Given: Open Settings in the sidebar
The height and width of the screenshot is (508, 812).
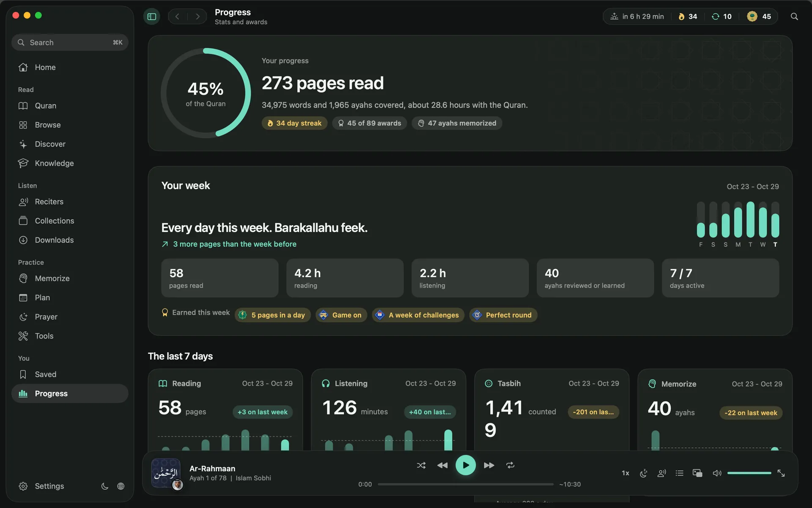Looking at the screenshot, I should [41, 486].
